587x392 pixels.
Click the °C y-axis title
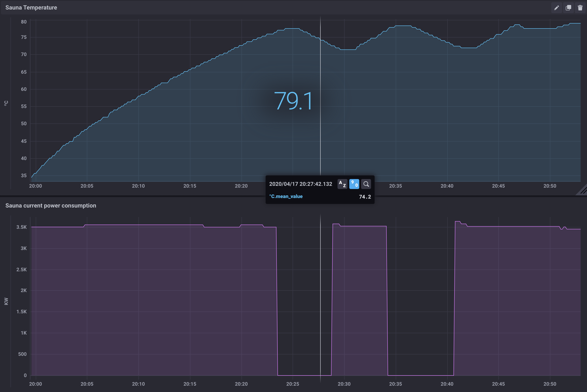point(6,103)
